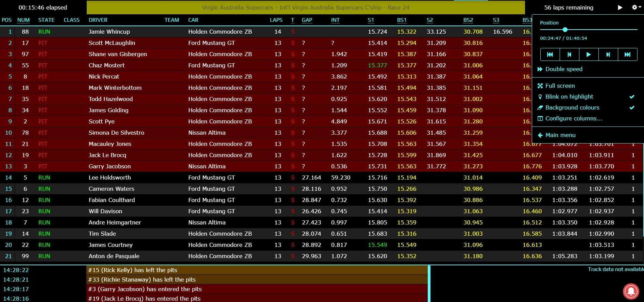Click the back arrow icon beside Main menu
644x302 pixels.
540,135
